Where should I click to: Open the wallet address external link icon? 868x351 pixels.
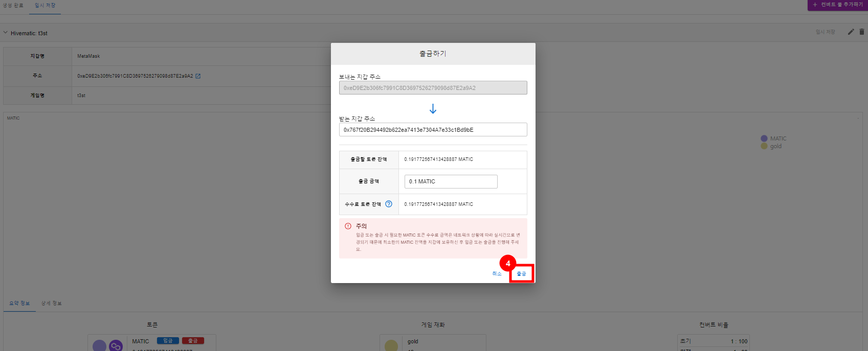198,76
